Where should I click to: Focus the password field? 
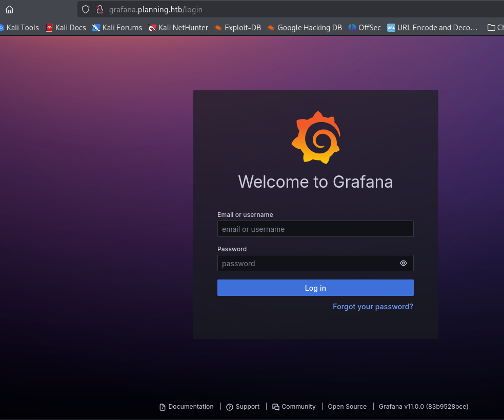[315, 263]
